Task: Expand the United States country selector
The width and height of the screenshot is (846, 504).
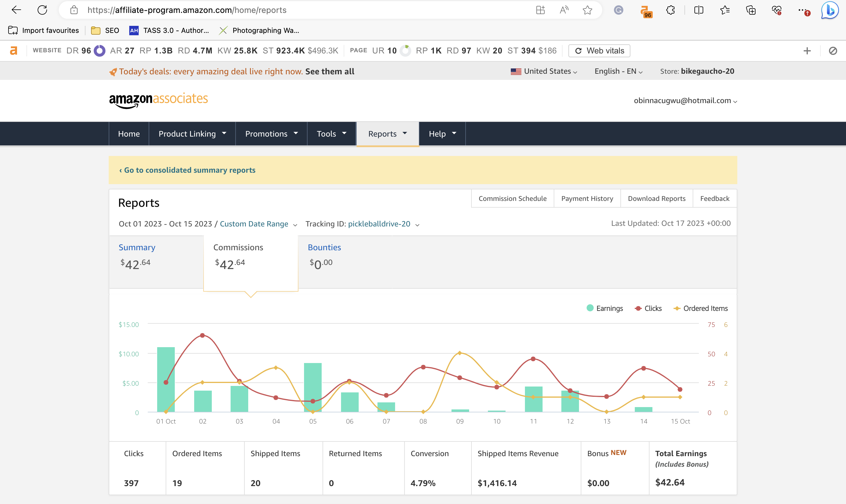Action: pyautogui.click(x=544, y=71)
